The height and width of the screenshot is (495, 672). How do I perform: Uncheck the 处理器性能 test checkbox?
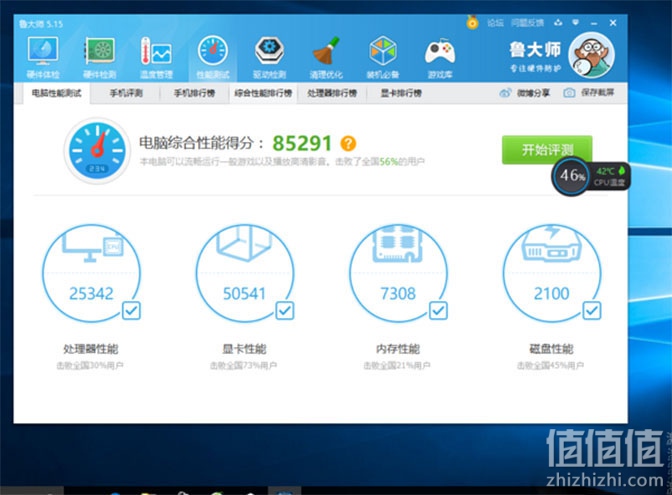tap(131, 311)
